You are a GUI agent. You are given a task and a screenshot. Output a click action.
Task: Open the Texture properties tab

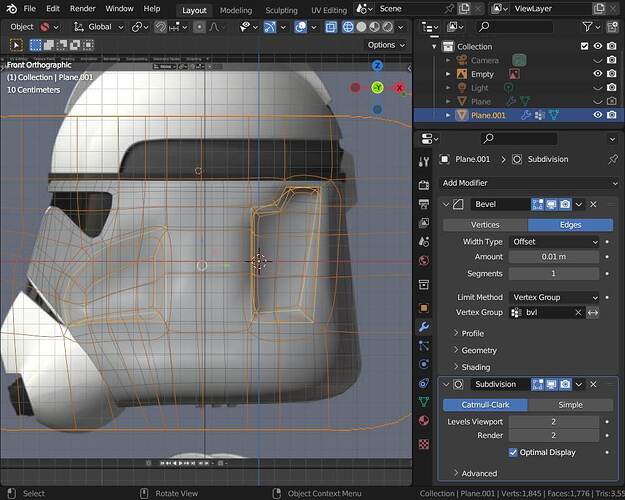click(424, 444)
